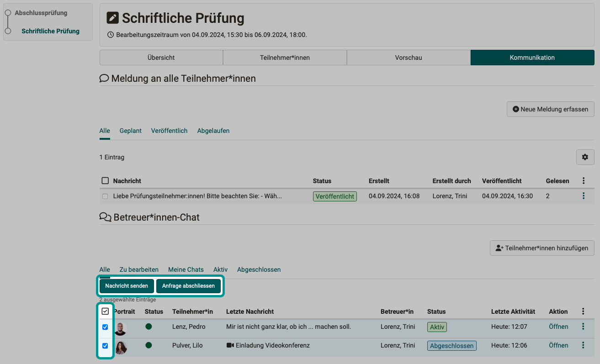Uncheck the checkbox for Pulver, Lilo
The height and width of the screenshot is (364, 600).
[x=105, y=346]
